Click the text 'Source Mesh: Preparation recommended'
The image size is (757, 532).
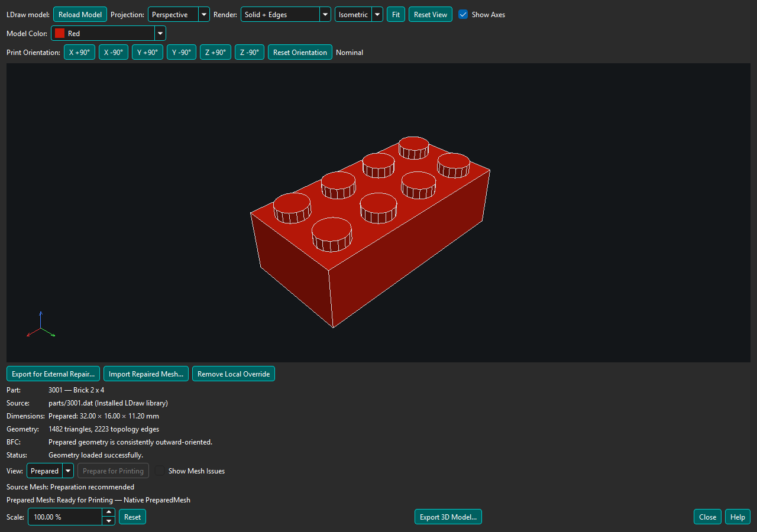(x=70, y=487)
